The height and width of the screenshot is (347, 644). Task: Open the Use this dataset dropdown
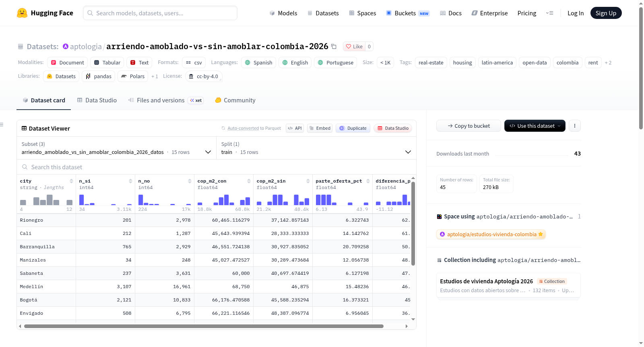535,126
